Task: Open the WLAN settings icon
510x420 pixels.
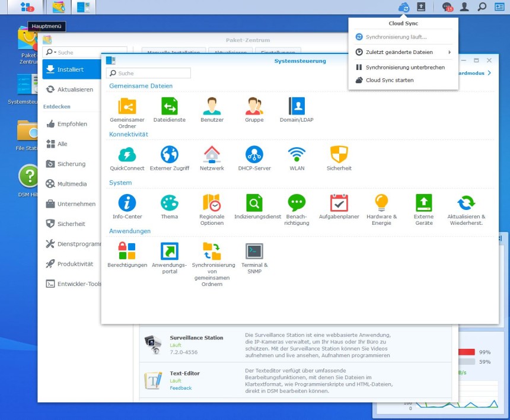Action: coord(297,155)
